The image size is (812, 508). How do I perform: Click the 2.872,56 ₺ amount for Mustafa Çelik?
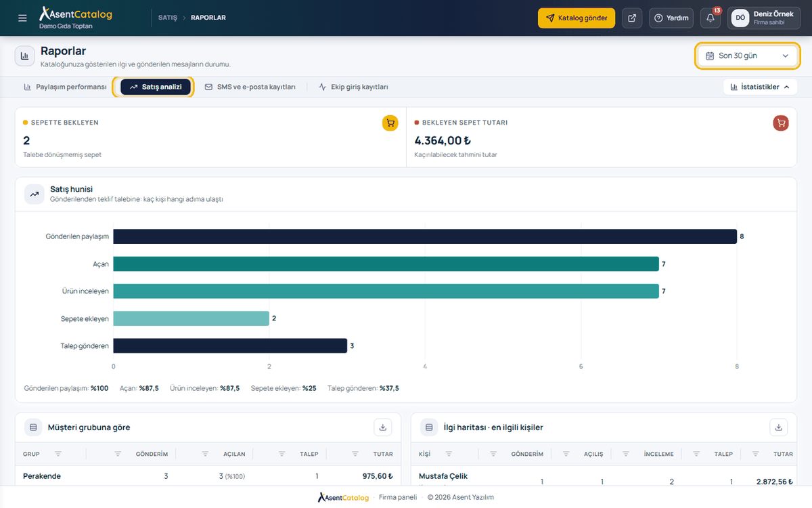[775, 482]
